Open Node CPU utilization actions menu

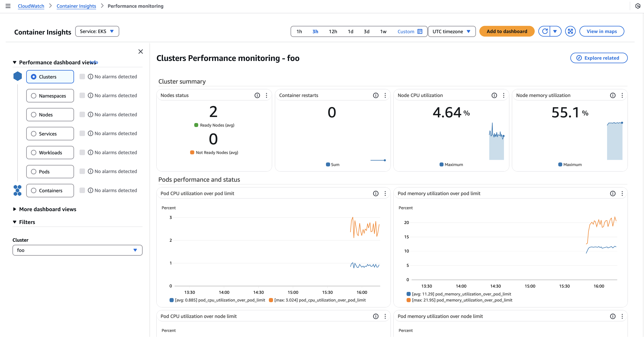click(503, 95)
